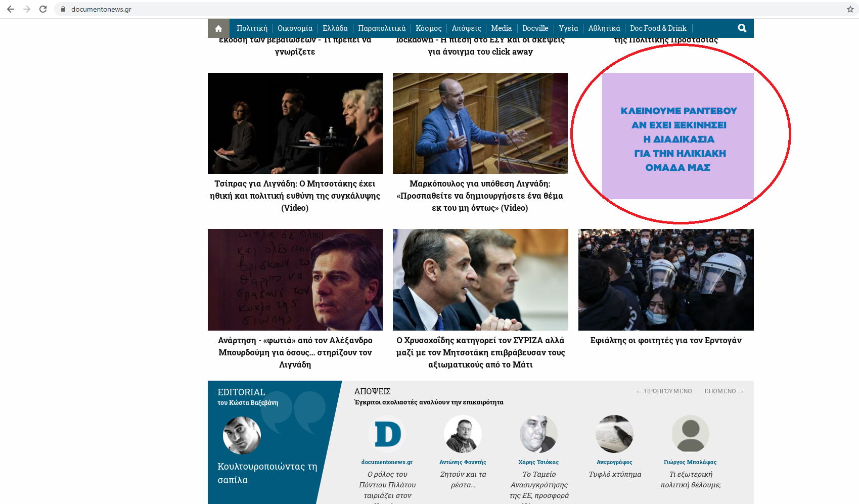
Task: Click the browser back arrow
Action: [11, 9]
